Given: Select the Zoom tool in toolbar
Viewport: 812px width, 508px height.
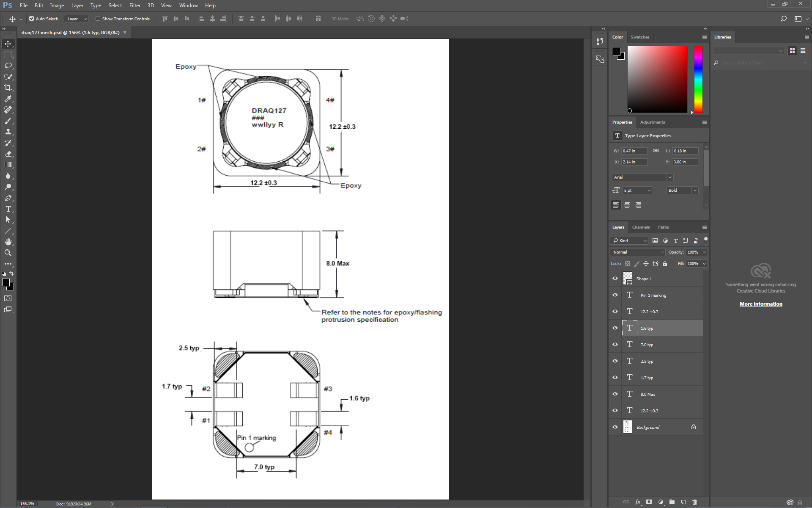Looking at the screenshot, I should [x=8, y=253].
